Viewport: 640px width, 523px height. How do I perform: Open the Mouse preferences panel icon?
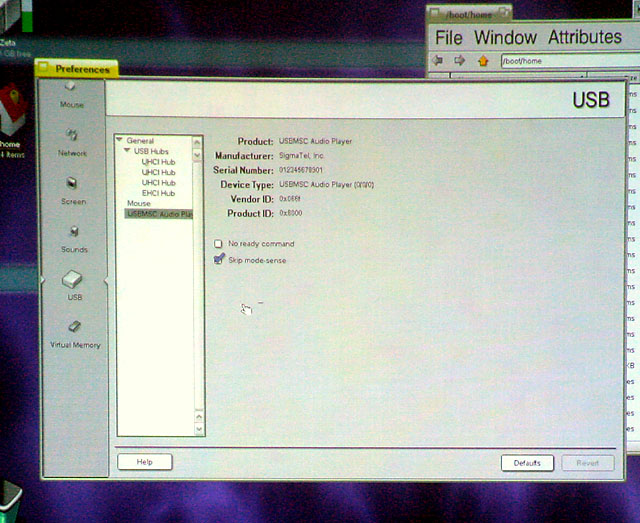71,90
